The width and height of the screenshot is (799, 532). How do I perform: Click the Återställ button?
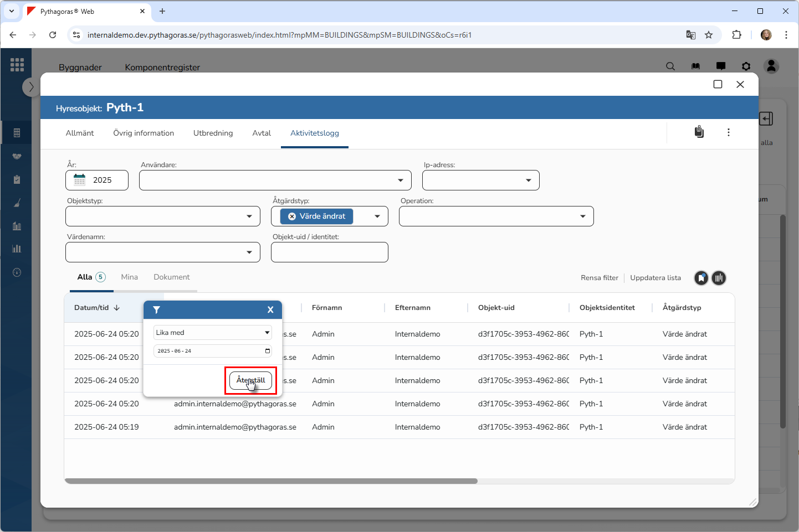point(250,380)
